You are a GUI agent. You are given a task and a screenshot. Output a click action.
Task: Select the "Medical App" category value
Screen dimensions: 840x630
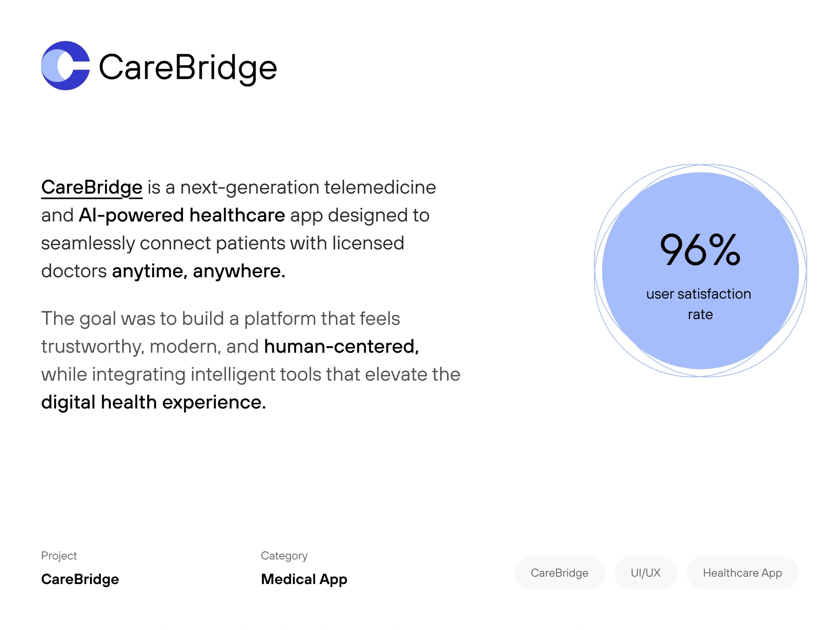click(304, 579)
